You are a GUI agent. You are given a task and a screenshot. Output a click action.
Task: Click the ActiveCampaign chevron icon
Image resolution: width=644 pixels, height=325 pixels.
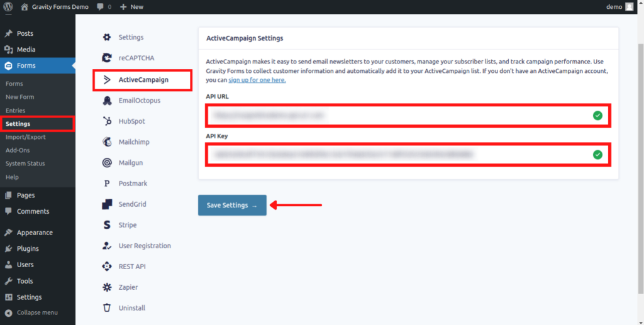tap(107, 80)
